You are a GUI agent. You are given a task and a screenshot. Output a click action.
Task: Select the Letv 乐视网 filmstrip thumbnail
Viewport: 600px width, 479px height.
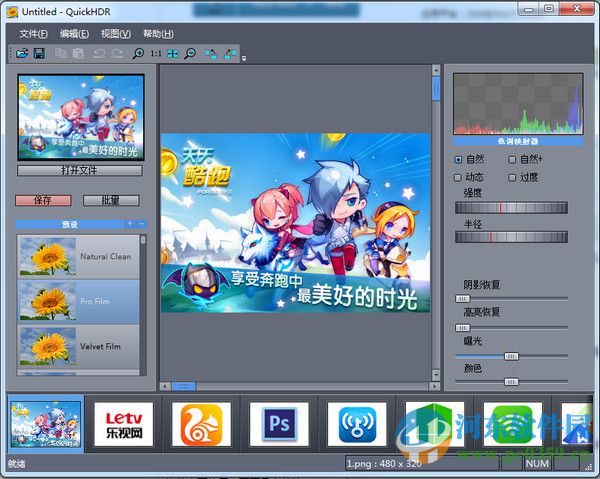(124, 424)
